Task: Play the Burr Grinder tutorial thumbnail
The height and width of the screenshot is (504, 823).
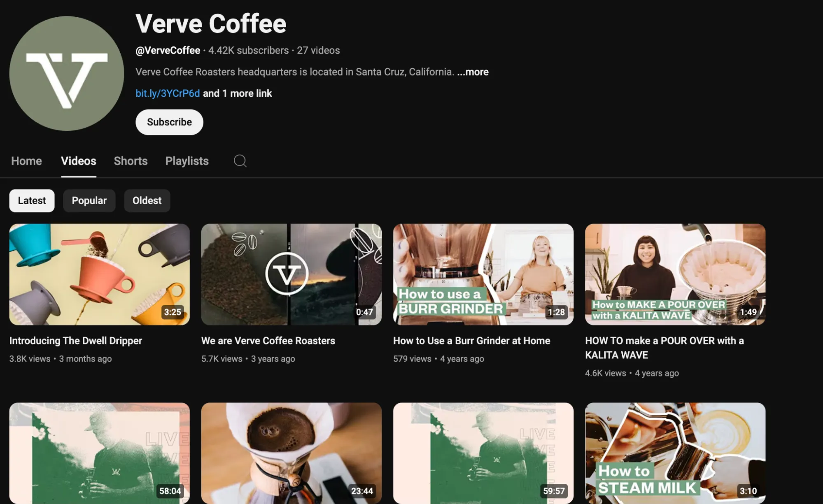Action: coord(483,274)
